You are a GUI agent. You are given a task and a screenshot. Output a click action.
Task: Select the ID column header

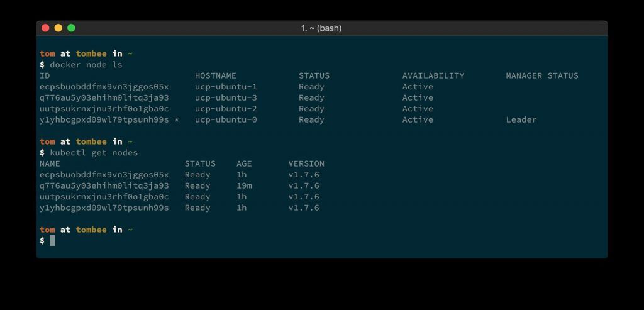coord(45,76)
